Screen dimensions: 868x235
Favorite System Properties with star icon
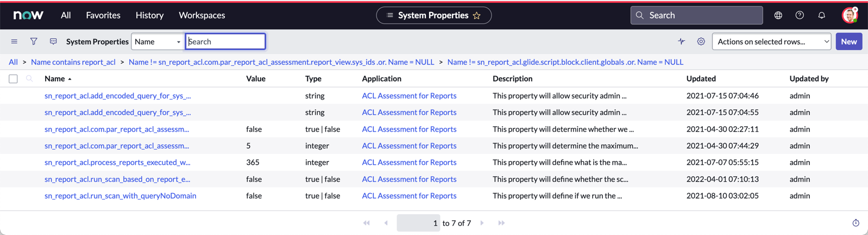coord(477,15)
